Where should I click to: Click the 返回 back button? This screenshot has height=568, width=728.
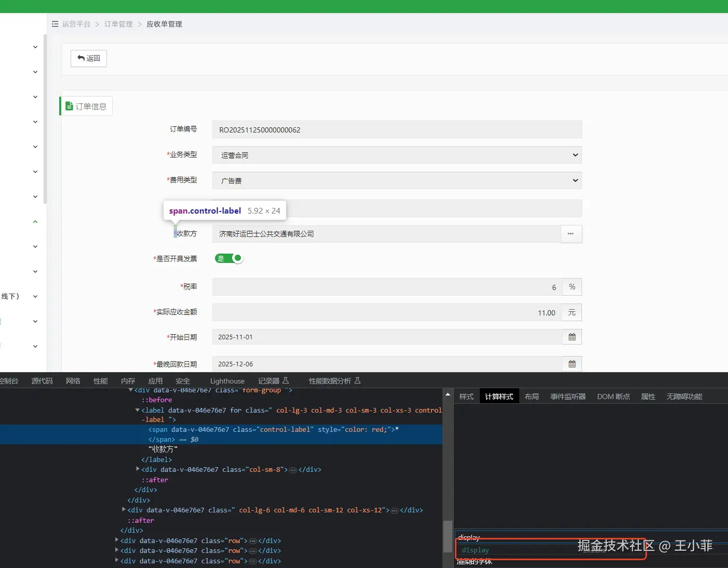coord(89,58)
